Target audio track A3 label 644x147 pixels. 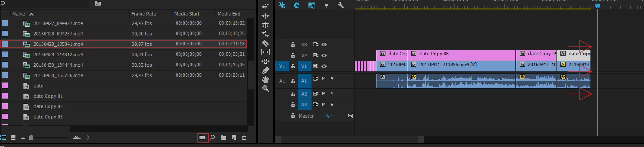tap(304, 105)
